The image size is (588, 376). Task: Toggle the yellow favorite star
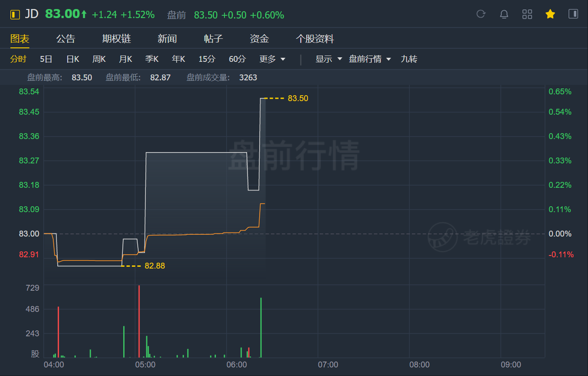pyautogui.click(x=550, y=14)
